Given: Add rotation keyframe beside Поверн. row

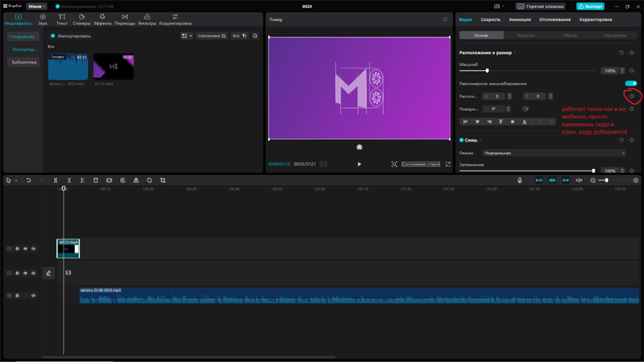Looking at the screenshot, I should tap(632, 109).
